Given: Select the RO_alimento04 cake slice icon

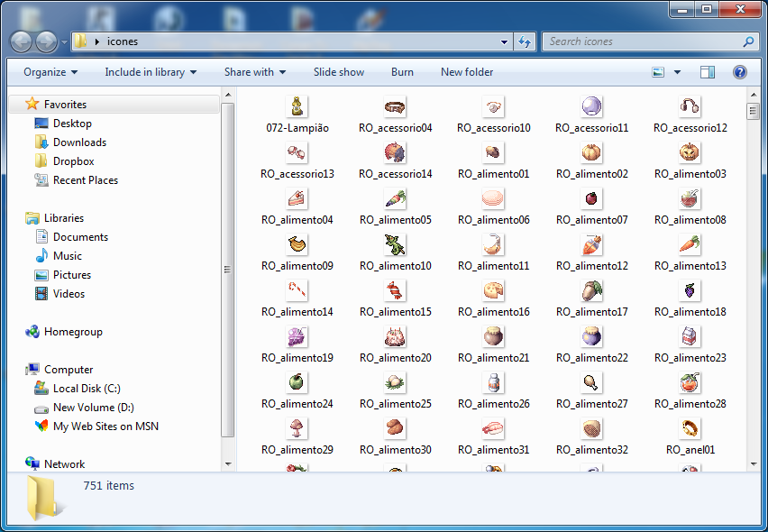Looking at the screenshot, I should click(297, 198).
